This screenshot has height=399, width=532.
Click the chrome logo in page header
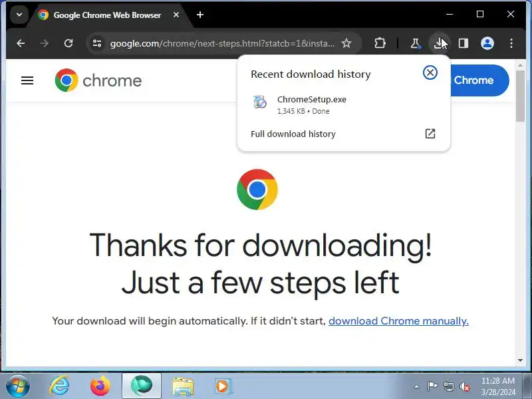pyautogui.click(x=98, y=80)
